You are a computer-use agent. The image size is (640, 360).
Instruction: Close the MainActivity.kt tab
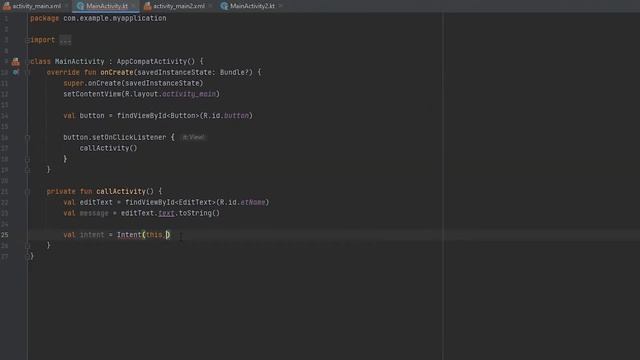click(133, 6)
